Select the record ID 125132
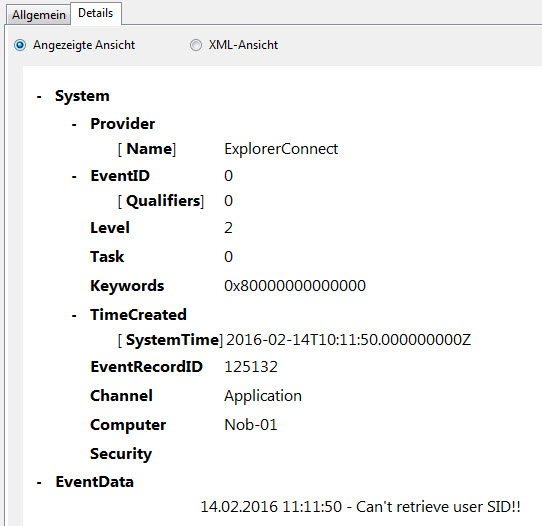 251,367
